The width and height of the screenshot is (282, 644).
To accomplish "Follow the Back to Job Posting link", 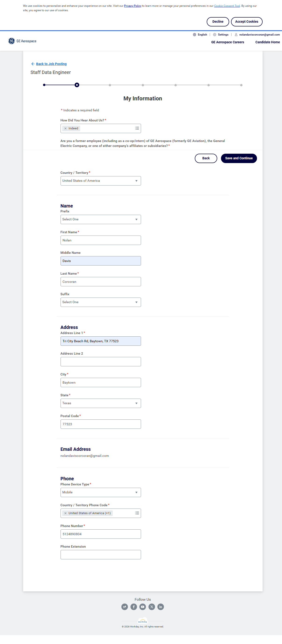I will 51,64.
